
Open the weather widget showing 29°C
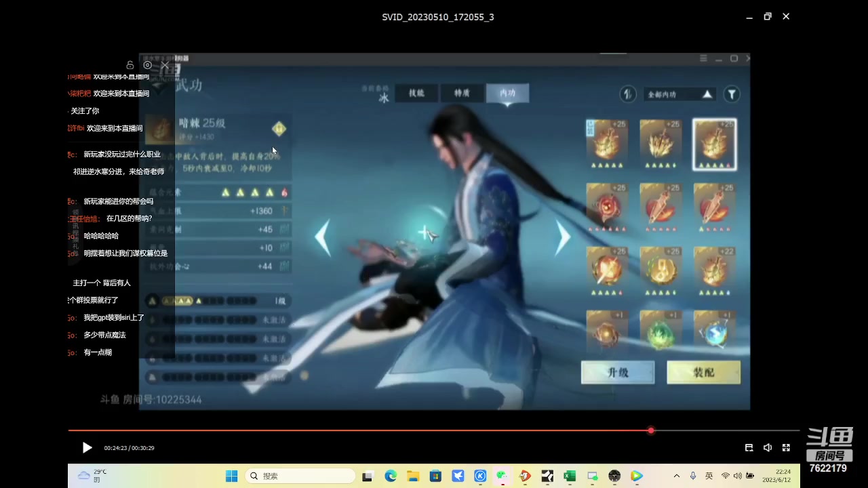click(x=92, y=475)
